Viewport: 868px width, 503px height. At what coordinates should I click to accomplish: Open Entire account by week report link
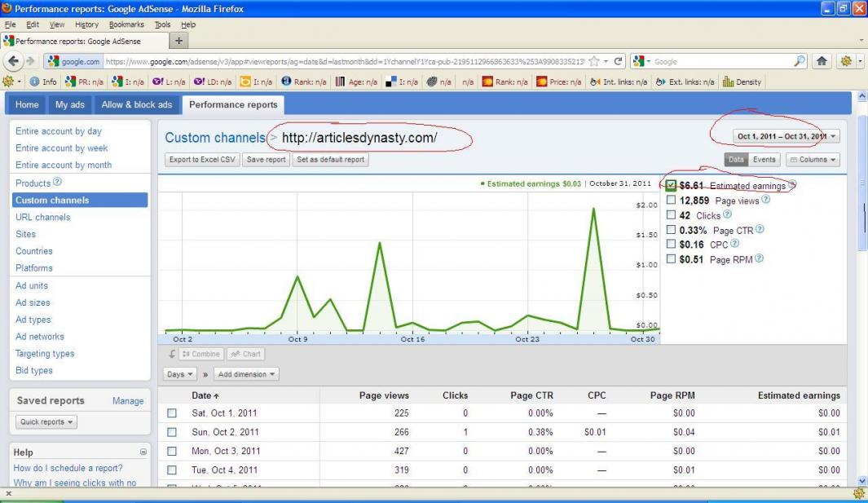[x=61, y=148]
